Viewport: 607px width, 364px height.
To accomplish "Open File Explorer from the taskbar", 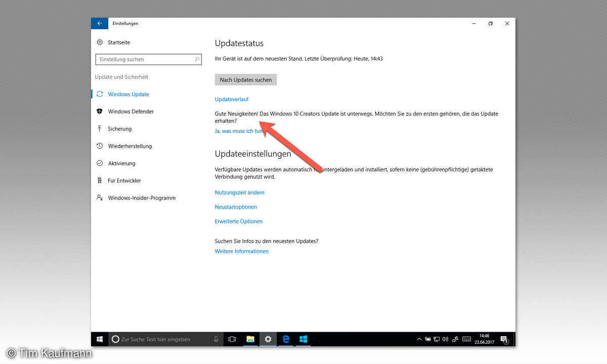I will pyautogui.click(x=250, y=339).
